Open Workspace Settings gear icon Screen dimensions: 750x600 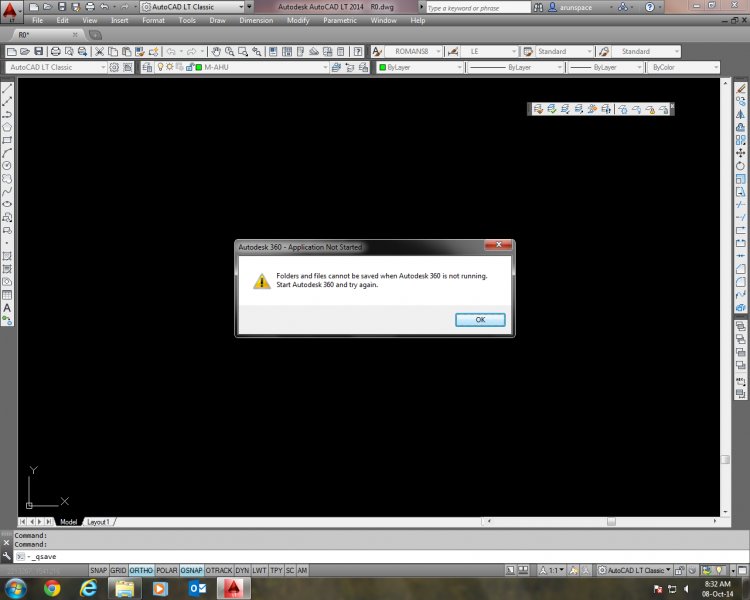[114, 67]
